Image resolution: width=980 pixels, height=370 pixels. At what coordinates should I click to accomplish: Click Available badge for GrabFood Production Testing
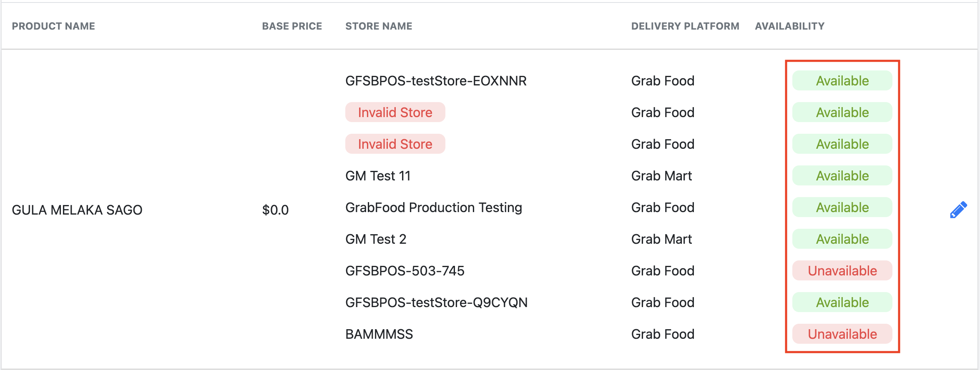(x=842, y=207)
